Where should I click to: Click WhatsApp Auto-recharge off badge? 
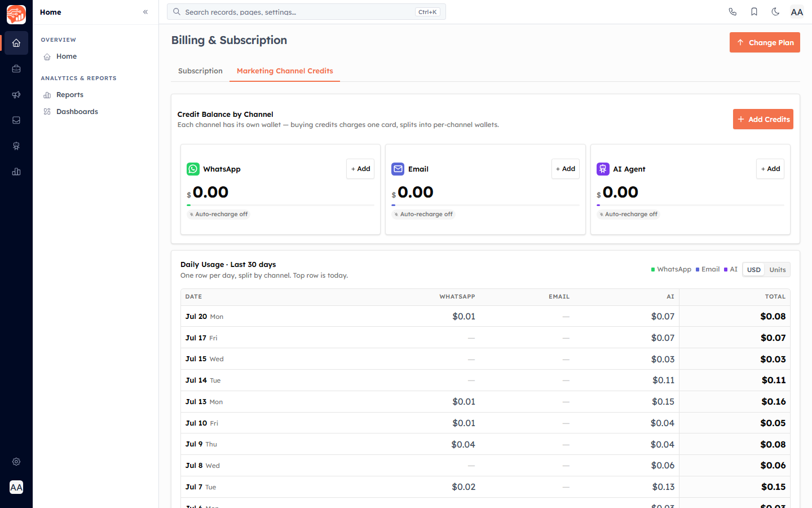218,214
